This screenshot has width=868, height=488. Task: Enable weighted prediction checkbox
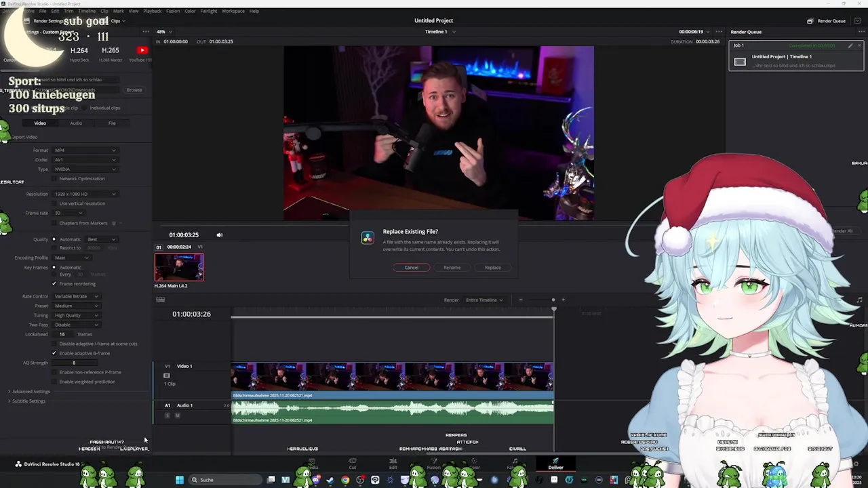54,382
